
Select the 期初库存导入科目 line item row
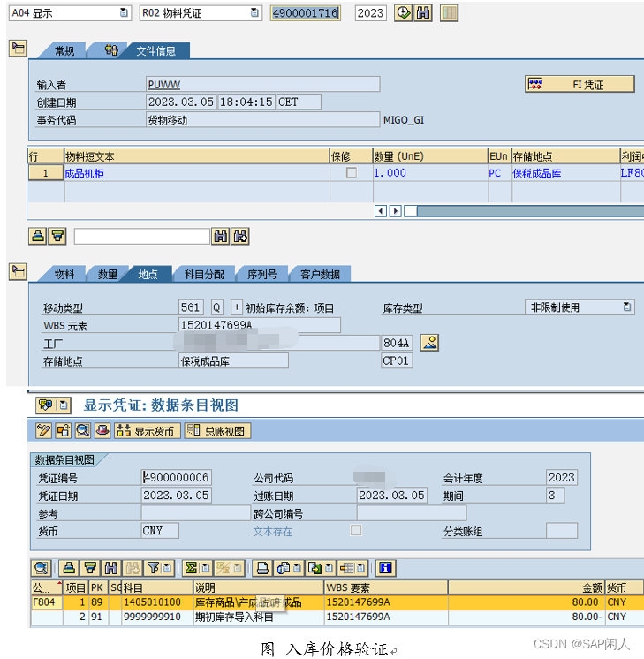337,617
